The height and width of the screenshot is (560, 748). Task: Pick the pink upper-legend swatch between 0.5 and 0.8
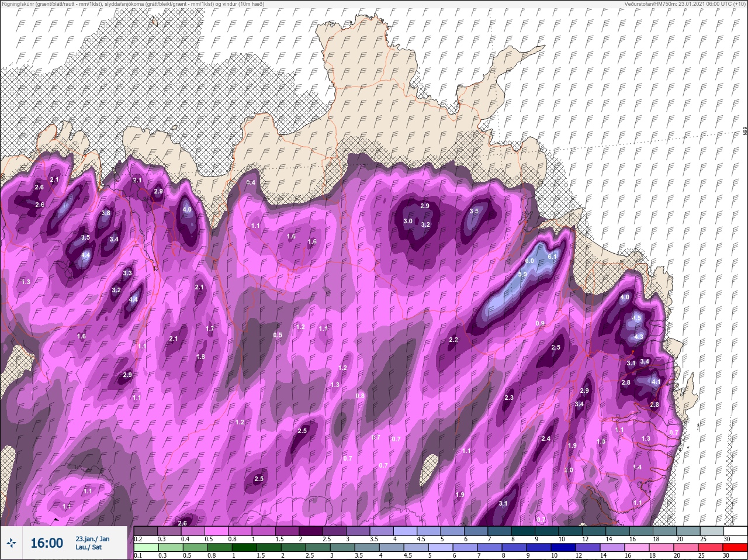tap(216, 531)
